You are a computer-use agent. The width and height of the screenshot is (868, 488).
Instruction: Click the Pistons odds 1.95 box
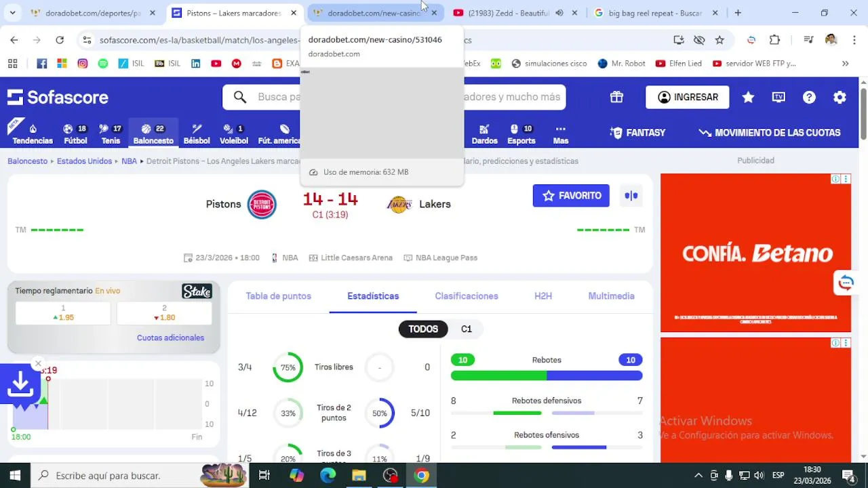tap(63, 313)
